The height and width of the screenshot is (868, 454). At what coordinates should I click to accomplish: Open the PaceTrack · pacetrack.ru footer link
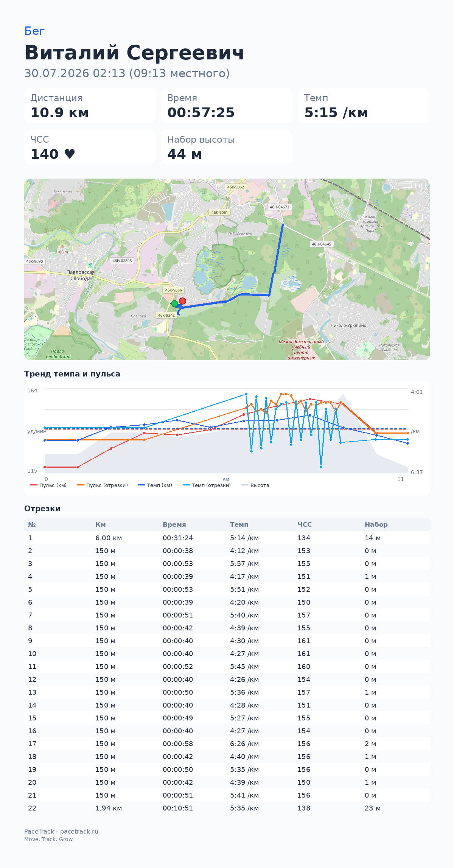tap(61, 831)
